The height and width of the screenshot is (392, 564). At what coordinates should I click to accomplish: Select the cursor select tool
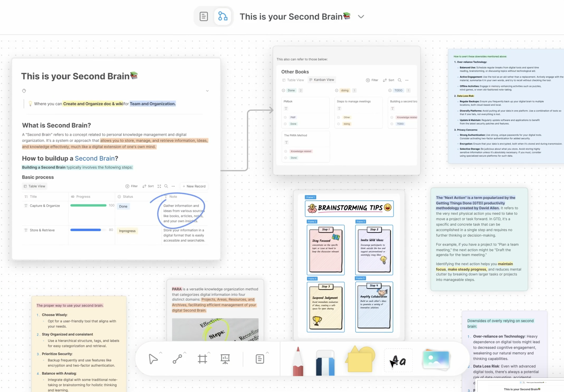click(153, 359)
